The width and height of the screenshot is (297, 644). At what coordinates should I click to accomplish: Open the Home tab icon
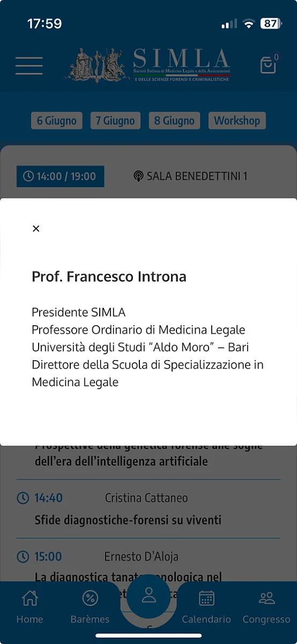pyautogui.click(x=29, y=598)
